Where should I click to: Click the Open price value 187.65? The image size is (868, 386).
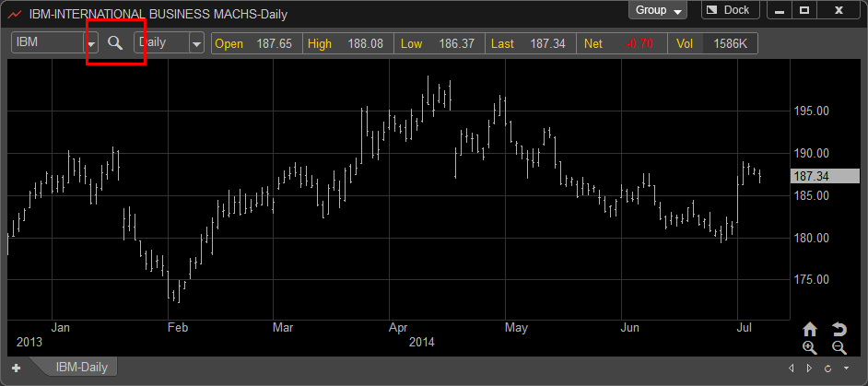click(274, 43)
